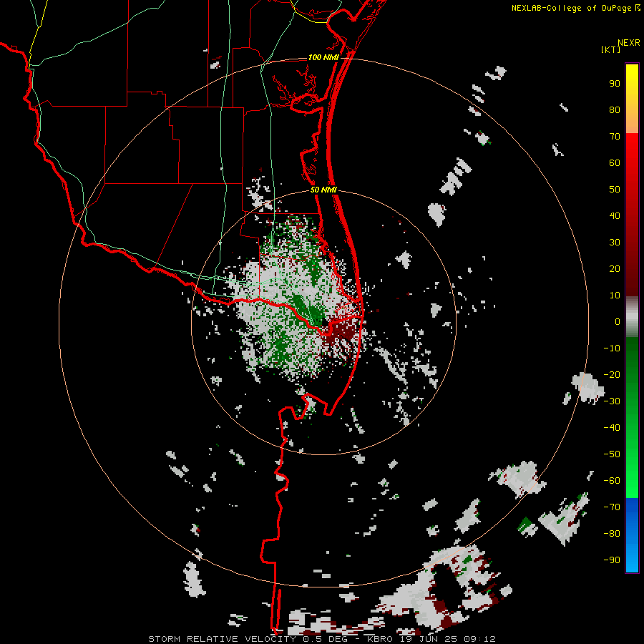644x644 pixels.
Task: Click the 10 value on the velocity scale
Action: click(x=615, y=296)
